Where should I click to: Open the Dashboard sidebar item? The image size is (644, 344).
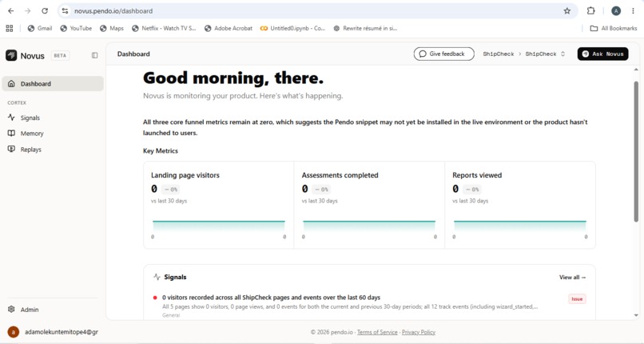point(53,84)
